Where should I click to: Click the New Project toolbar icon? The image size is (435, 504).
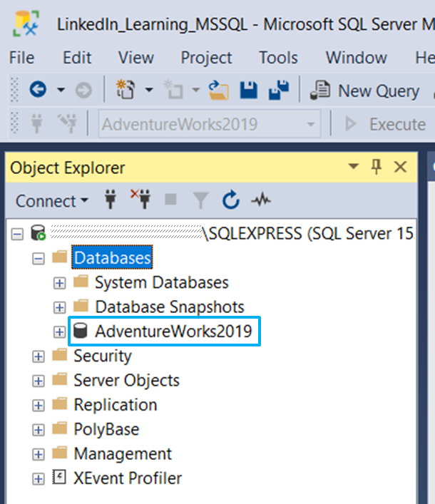point(125,89)
